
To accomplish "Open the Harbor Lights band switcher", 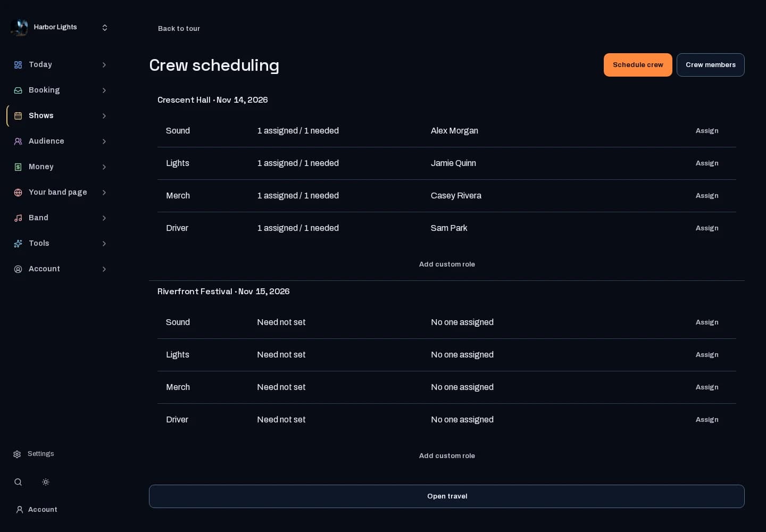I will click(x=60, y=28).
